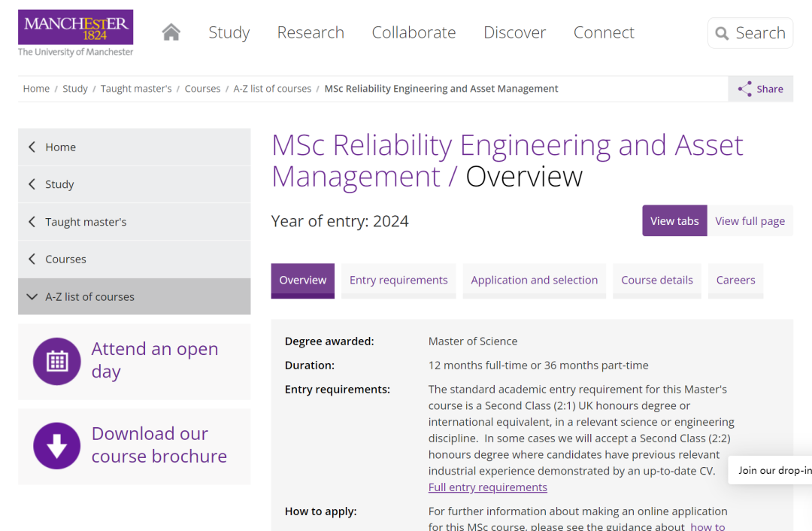Open the Study menu in top navigation
This screenshot has width=812, height=531.
pyautogui.click(x=229, y=32)
